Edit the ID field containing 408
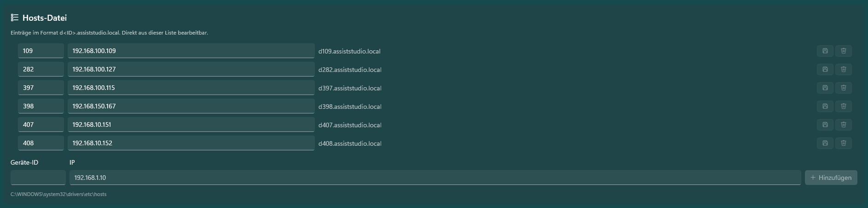This screenshot has width=868, height=208. tap(41, 143)
